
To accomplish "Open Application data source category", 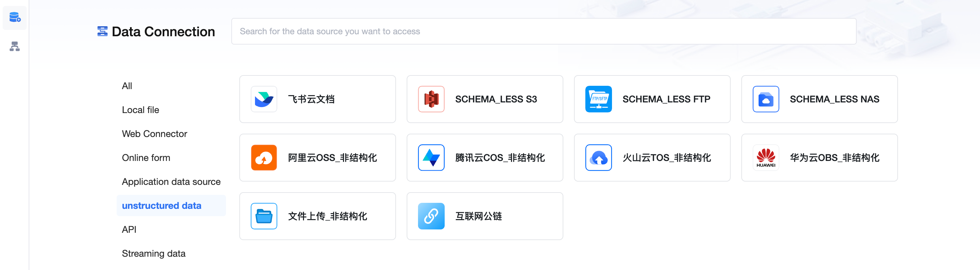I will [x=171, y=182].
